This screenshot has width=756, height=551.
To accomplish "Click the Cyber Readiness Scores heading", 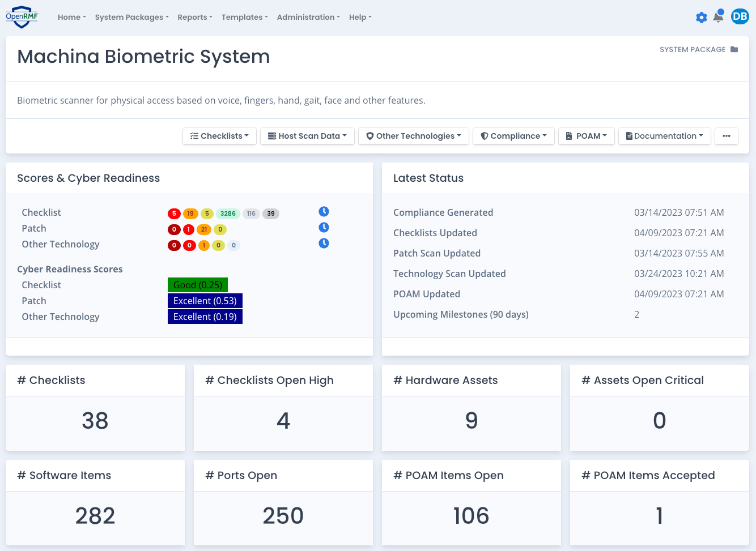I will pyautogui.click(x=70, y=269).
